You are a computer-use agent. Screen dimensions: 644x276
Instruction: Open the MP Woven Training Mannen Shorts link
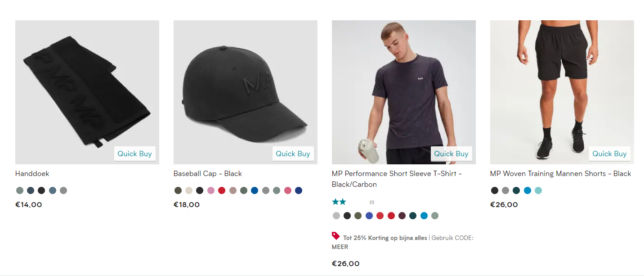pos(560,173)
